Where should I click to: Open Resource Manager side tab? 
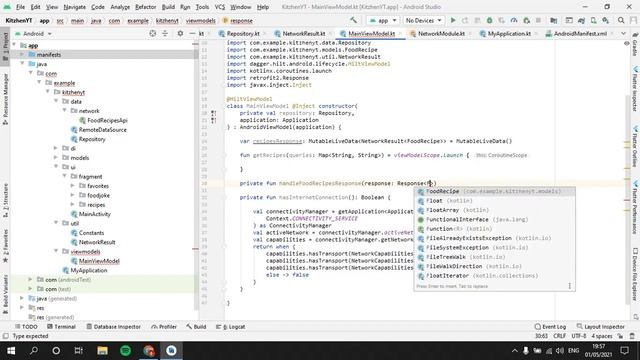click(x=5, y=99)
